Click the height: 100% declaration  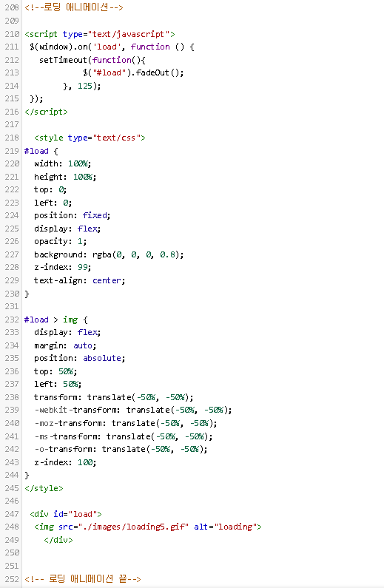click(x=65, y=177)
